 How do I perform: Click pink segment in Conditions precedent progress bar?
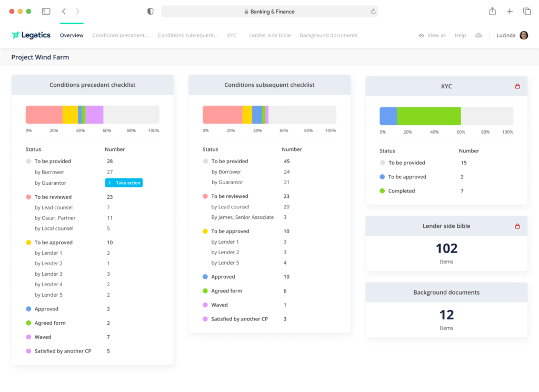44,115
